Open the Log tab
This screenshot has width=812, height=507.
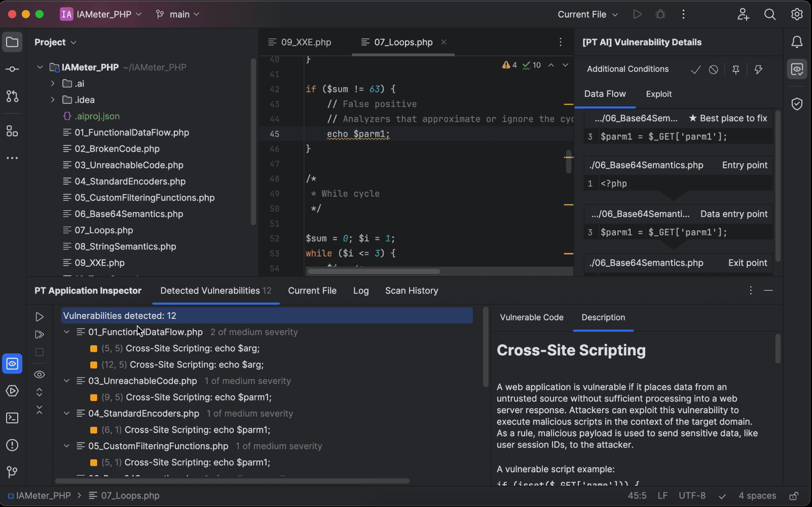tap(361, 291)
